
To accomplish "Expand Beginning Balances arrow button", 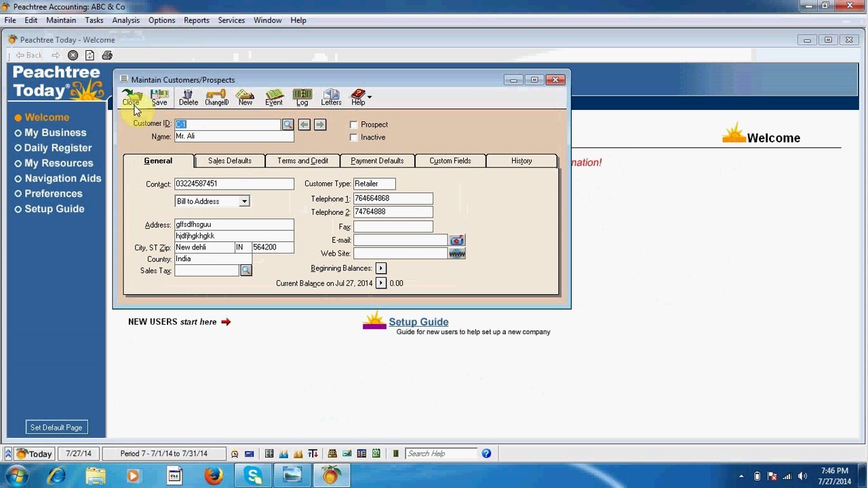I will (x=380, y=268).
